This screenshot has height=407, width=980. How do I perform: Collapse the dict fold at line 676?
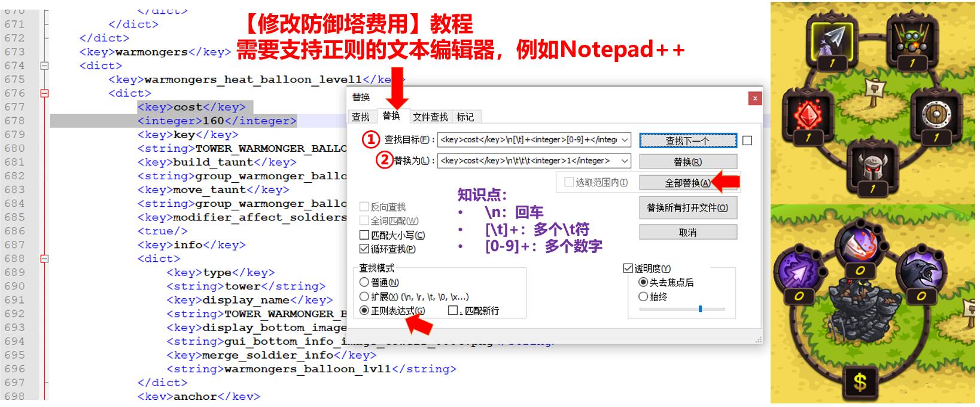click(x=44, y=93)
